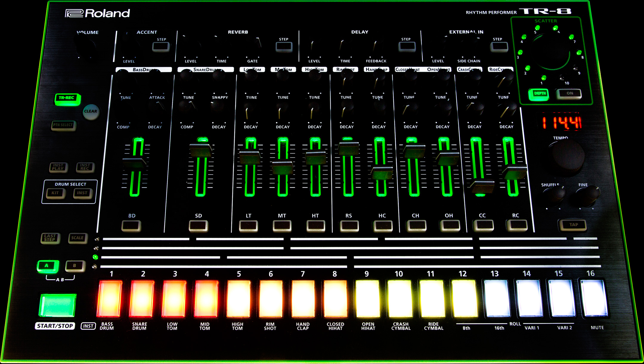Screen dimensions: 644x364
Task: Click the CC instrument select button
Action: point(483,225)
